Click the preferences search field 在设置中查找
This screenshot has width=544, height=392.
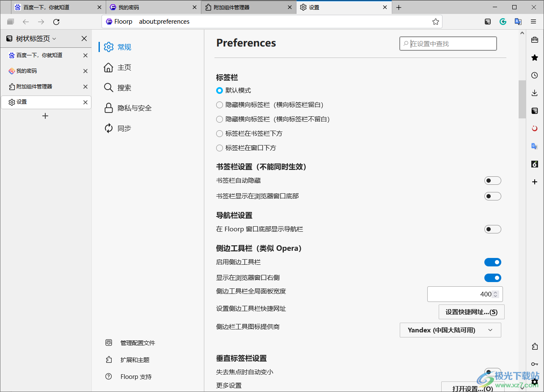[448, 43]
